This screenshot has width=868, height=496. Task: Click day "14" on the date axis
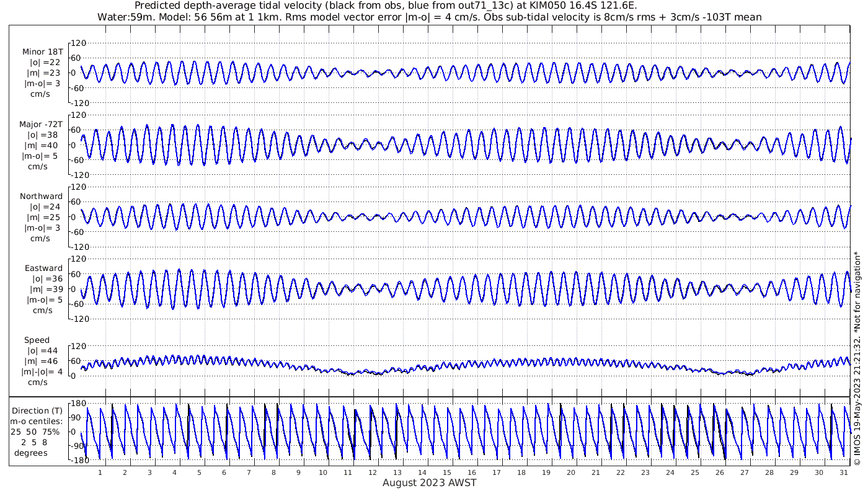422,472
